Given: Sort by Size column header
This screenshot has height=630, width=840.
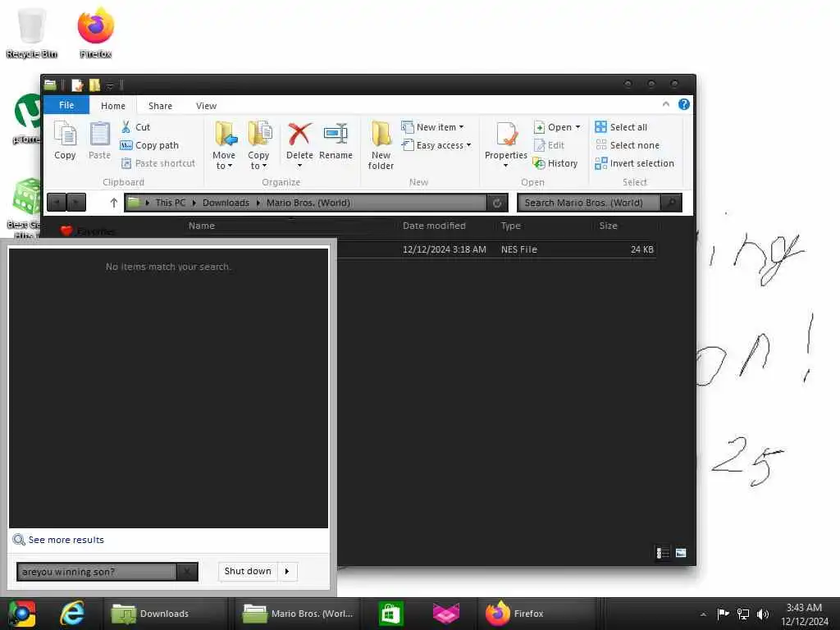Looking at the screenshot, I should pyautogui.click(x=608, y=226).
